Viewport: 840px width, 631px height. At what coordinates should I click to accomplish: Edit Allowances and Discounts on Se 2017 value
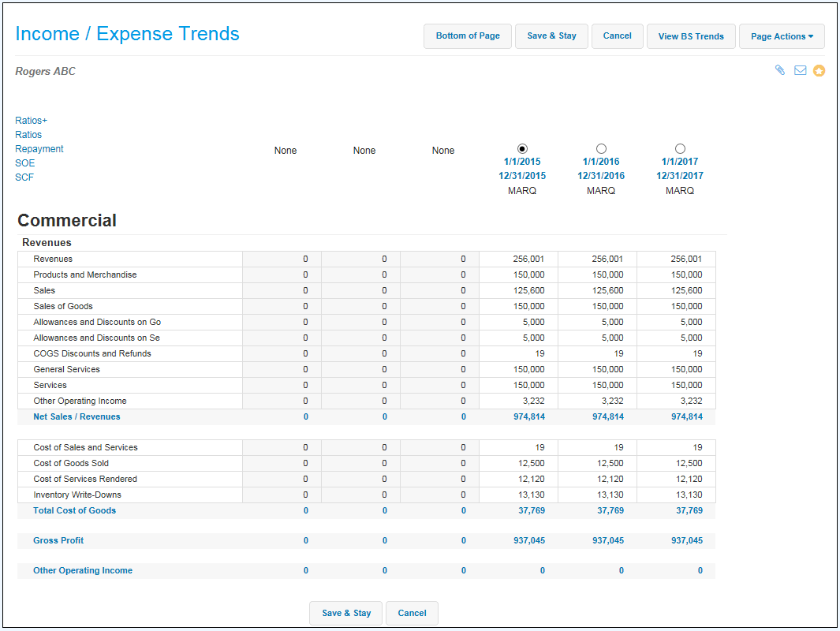click(x=676, y=338)
